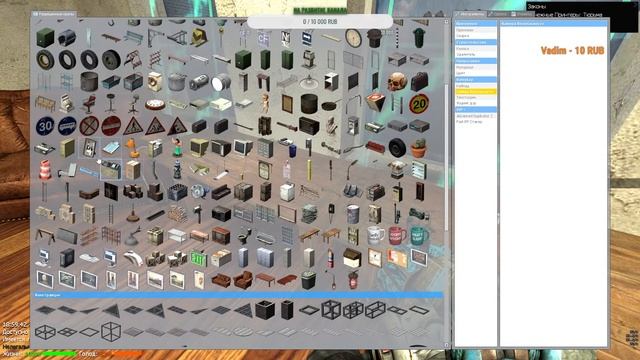Viewport: 640px width, 360px height.
Task: Select the brown armchair prop
Action: click(243, 280)
